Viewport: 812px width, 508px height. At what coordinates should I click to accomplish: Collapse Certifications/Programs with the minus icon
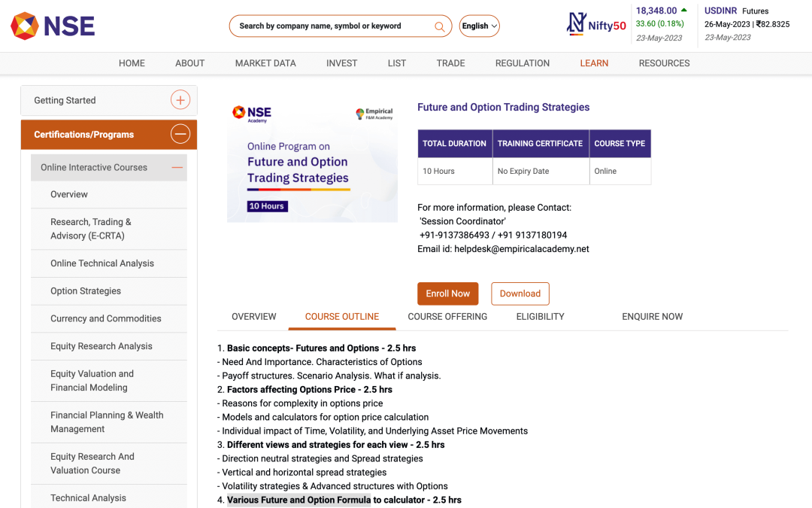coord(180,134)
